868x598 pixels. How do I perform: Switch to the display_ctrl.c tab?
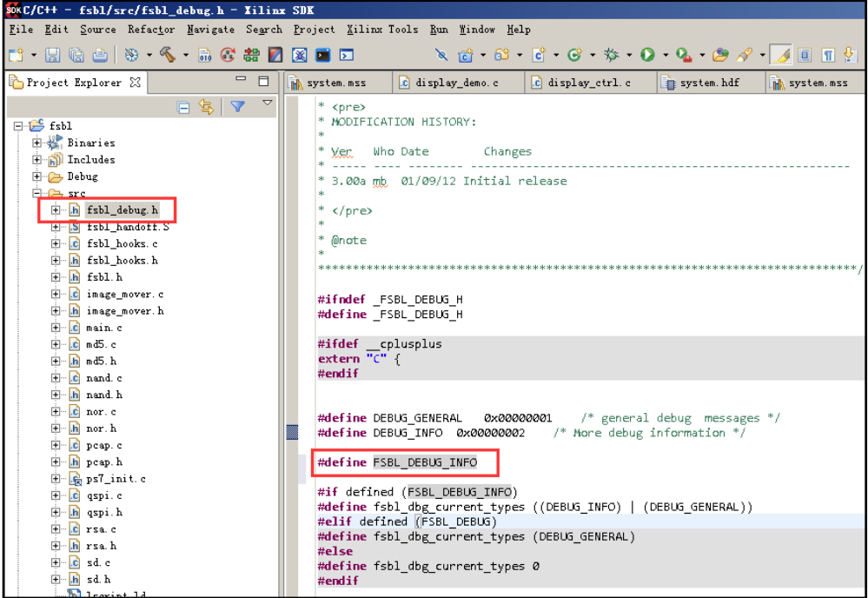coord(589,83)
